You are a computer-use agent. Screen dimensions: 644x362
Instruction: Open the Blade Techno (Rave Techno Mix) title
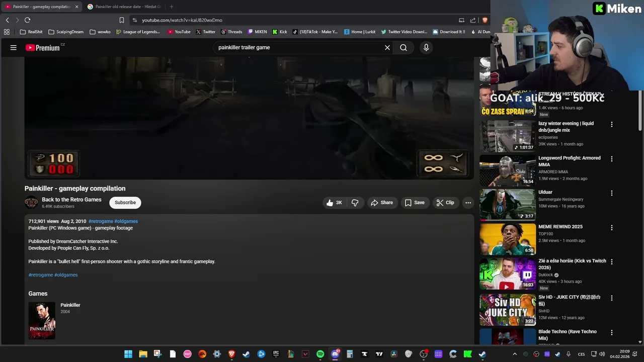tap(568, 335)
